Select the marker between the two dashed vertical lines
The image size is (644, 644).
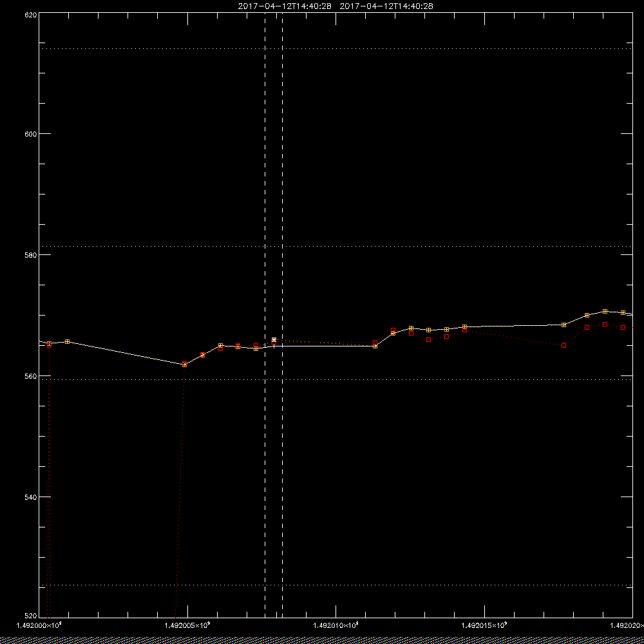point(274,340)
